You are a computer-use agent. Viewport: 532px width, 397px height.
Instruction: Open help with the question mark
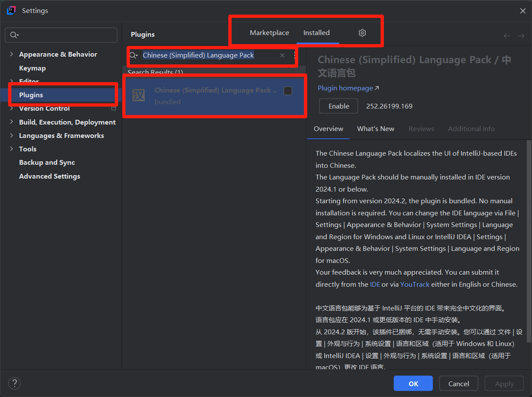14,383
